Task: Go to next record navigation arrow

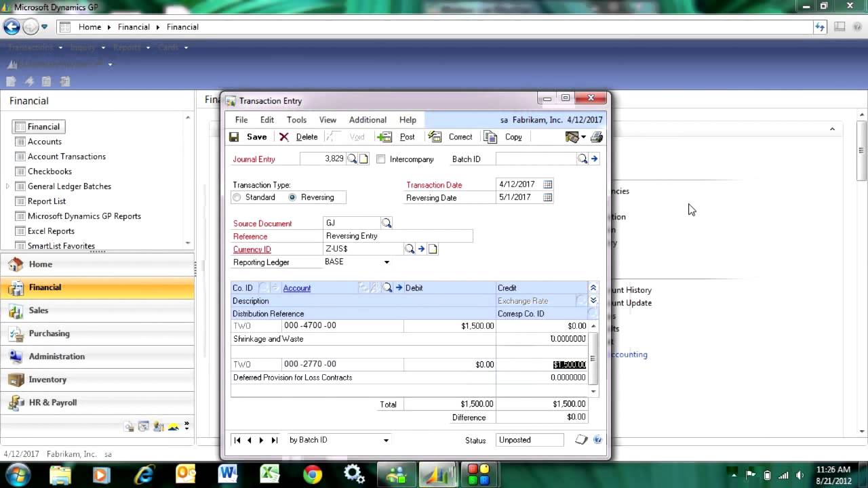Action: click(261, 440)
